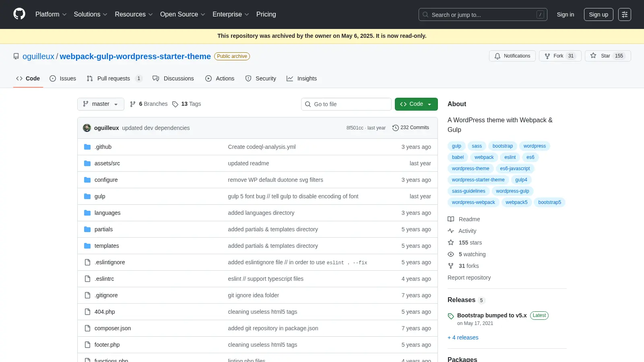Star the repository via star icon
Image resolution: width=644 pixels, height=362 pixels.
tap(593, 56)
